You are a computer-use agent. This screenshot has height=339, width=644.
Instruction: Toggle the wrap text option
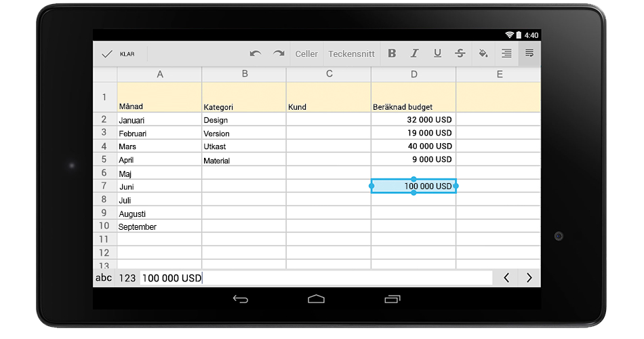529,54
